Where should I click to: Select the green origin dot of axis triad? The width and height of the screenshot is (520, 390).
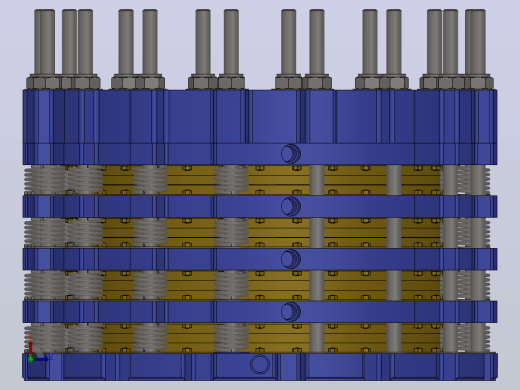coord(31,359)
